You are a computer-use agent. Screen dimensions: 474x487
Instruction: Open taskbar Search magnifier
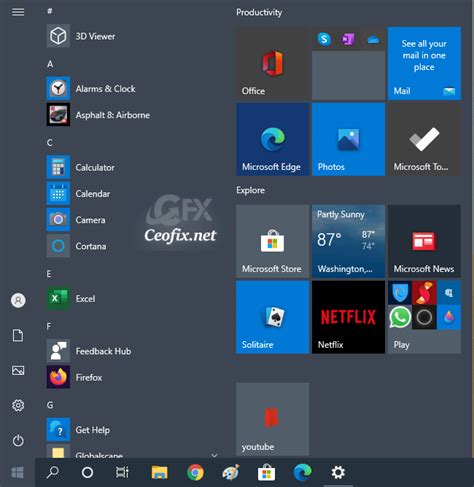(53, 472)
